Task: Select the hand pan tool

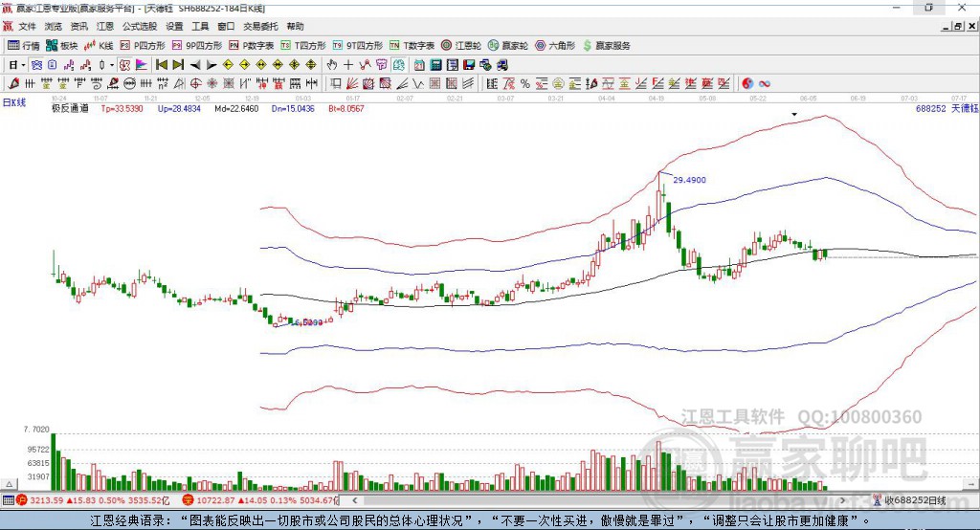Action: [x=331, y=65]
